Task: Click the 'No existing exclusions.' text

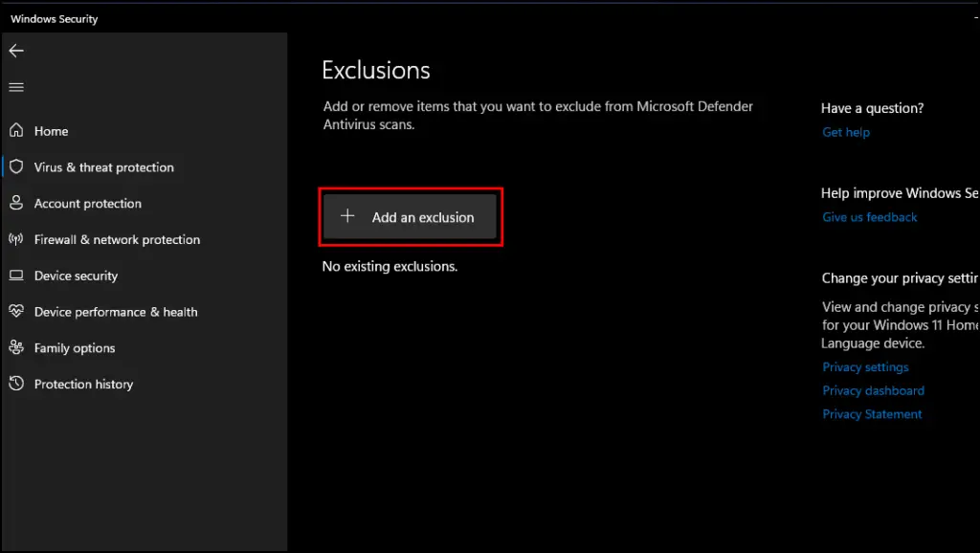Action: [x=390, y=267]
